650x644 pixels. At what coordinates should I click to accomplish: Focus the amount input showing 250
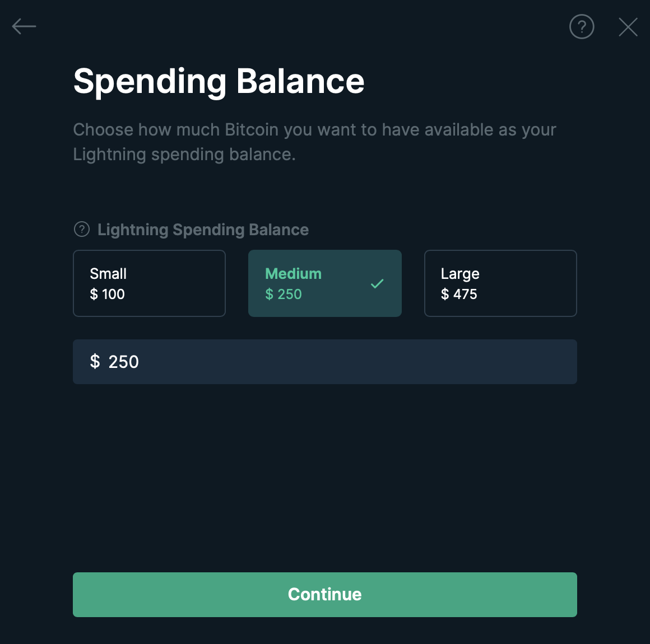(x=325, y=362)
